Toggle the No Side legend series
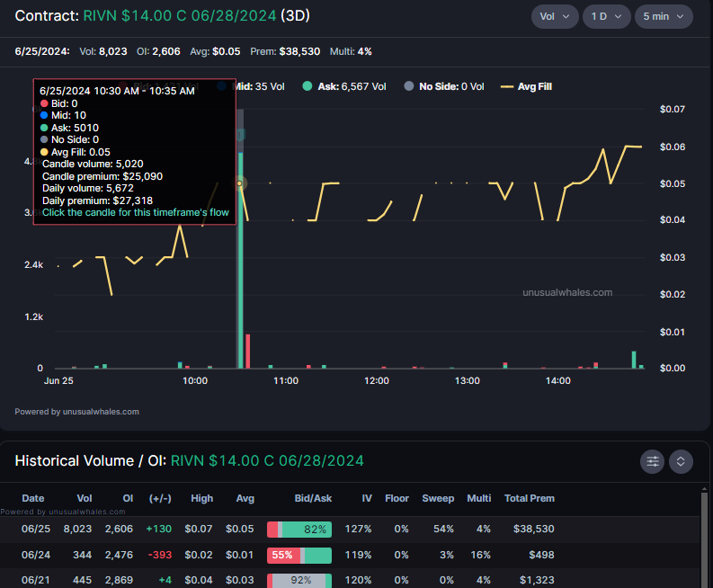The width and height of the screenshot is (713, 588). 444,86
